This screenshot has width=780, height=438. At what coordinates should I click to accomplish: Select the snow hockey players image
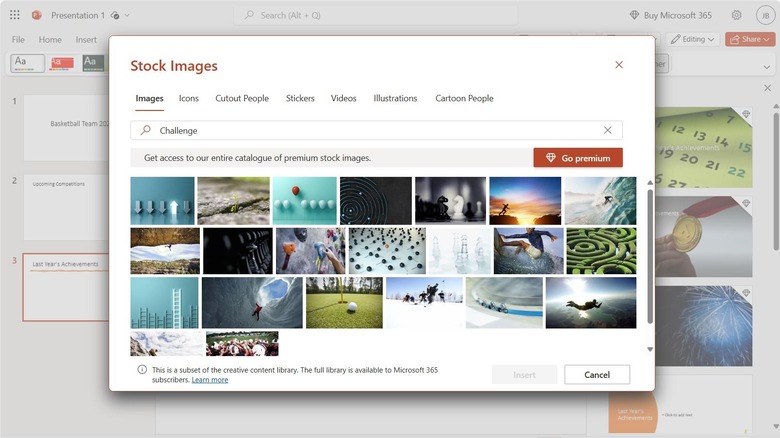coord(424,303)
